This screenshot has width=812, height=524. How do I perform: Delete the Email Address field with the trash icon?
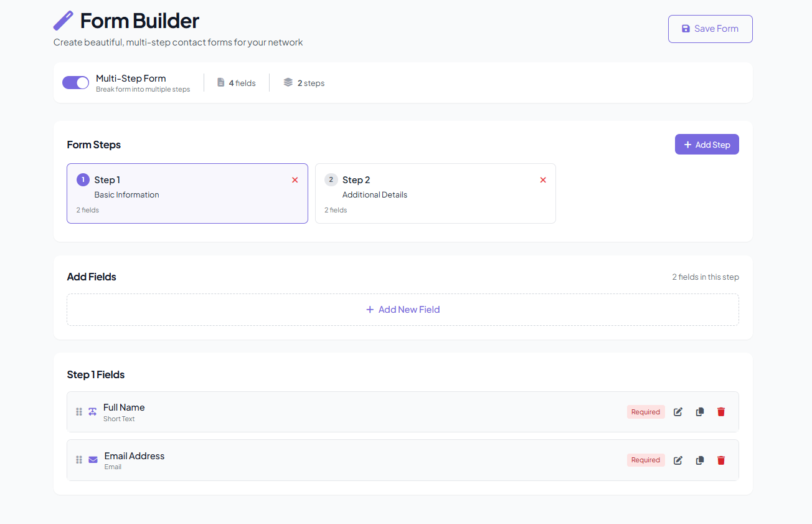[721, 460]
